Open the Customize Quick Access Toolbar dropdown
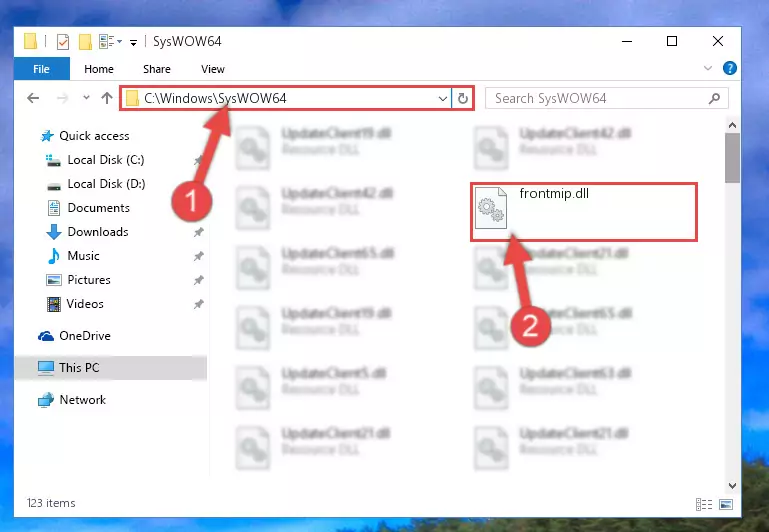This screenshot has height=532, width=769. tap(133, 43)
